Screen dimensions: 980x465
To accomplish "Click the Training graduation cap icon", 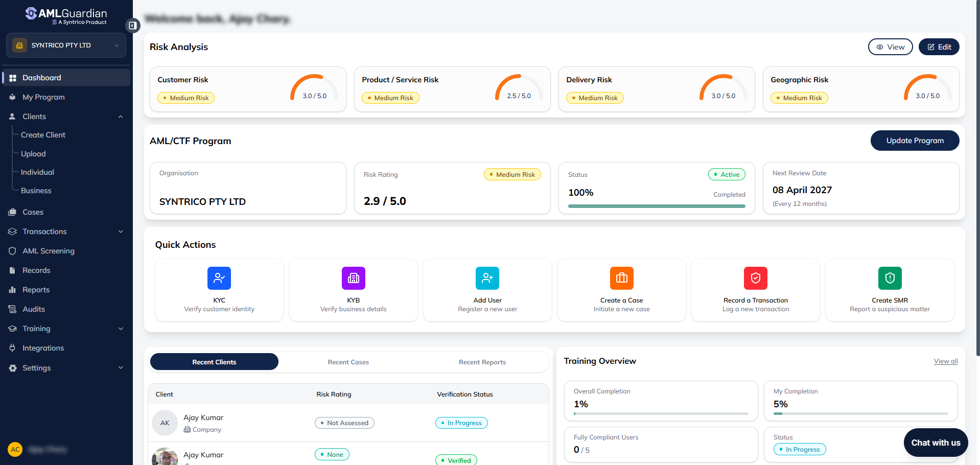I will tap(13, 329).
